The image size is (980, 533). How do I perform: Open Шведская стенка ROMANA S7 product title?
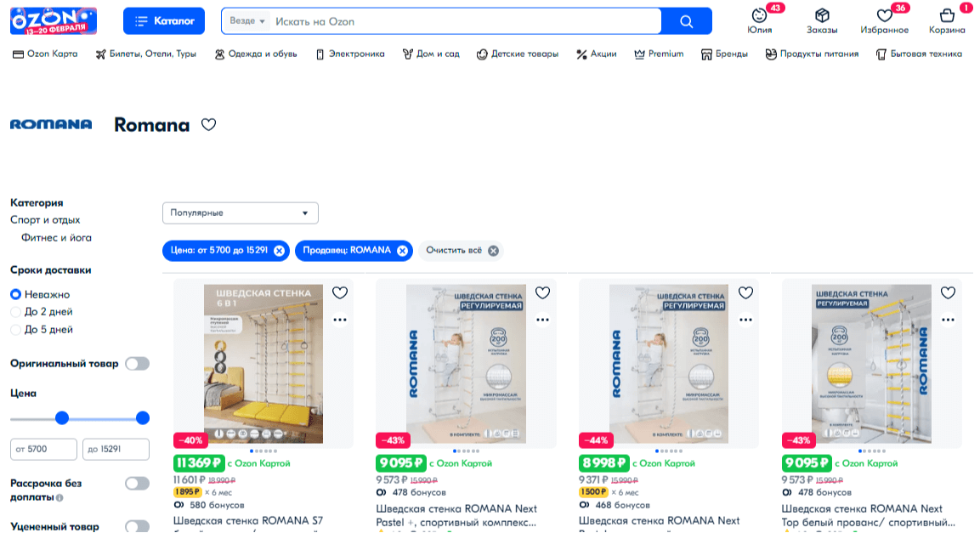(248, 521)
